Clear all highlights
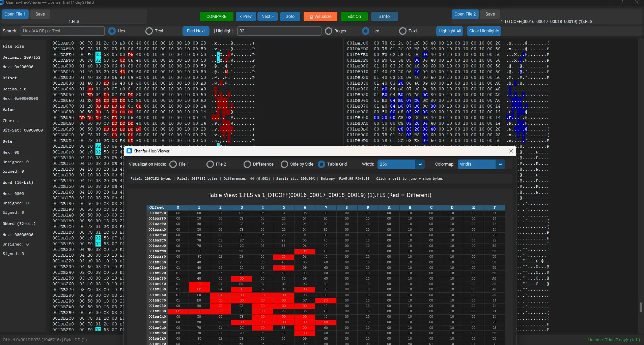This screenshot has width=644, height=345. click(x=484, y=31)
